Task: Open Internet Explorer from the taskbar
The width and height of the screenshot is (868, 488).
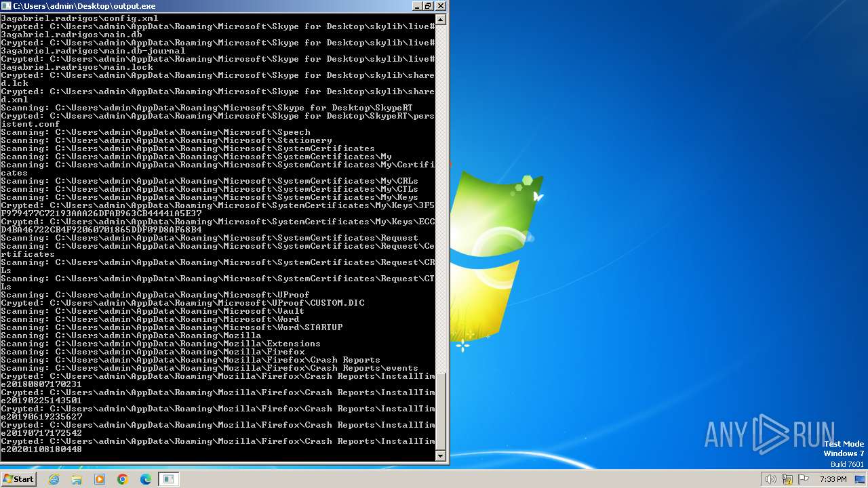Action: tap(54, 479)
